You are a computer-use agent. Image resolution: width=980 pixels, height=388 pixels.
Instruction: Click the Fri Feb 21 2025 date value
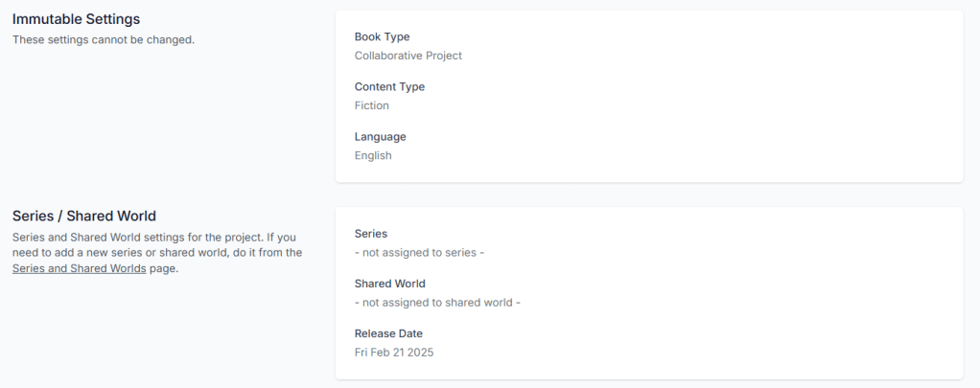pos(394,353)
